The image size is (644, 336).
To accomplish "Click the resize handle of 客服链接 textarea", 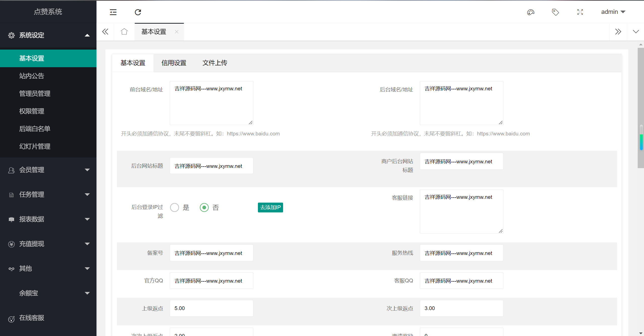I will pos(501,231).
